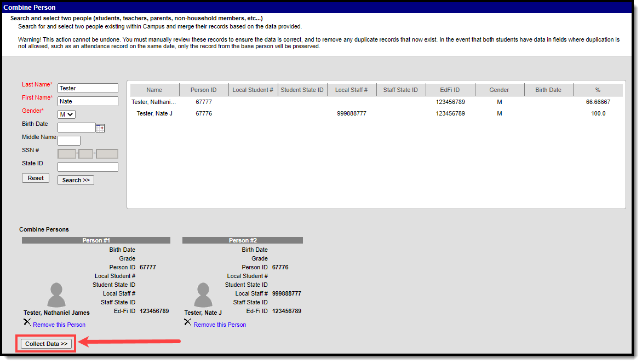Viewport: 642px width, 364px height.
Task: Click Local Staff # 999888777 in results table
Action: coord(352,114)
